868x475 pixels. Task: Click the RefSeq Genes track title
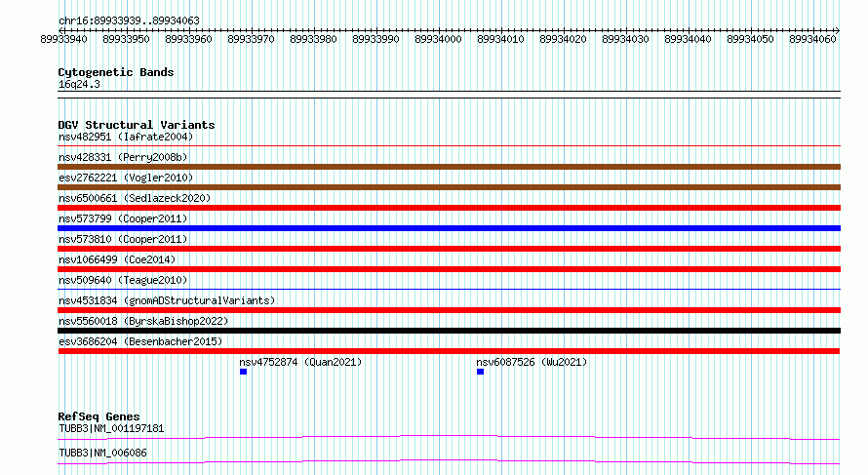[x=99, y=416]
